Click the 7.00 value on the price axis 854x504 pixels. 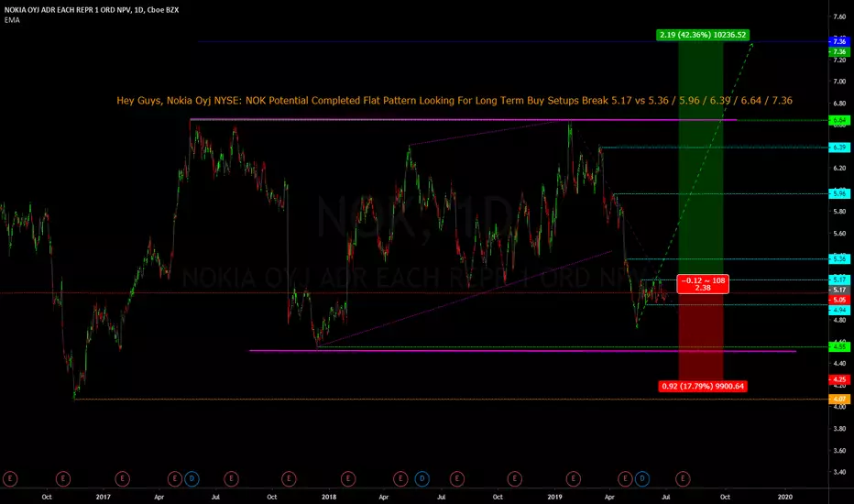[x=839, y=82]
